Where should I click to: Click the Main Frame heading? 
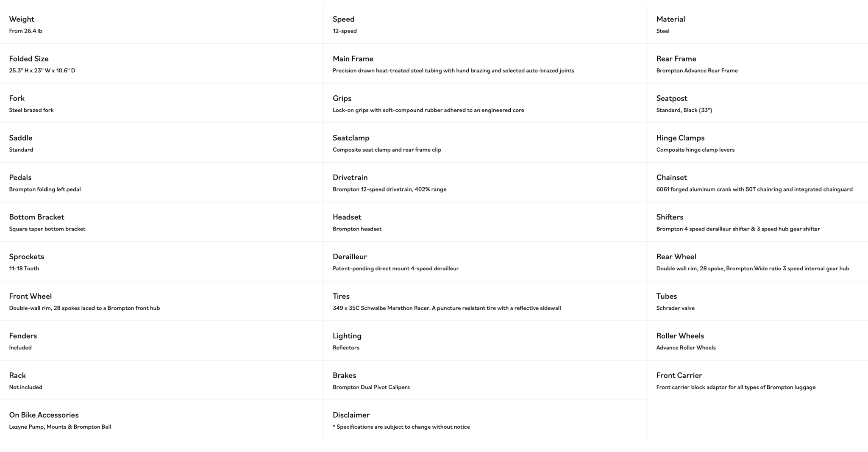(x=353, y=58)
